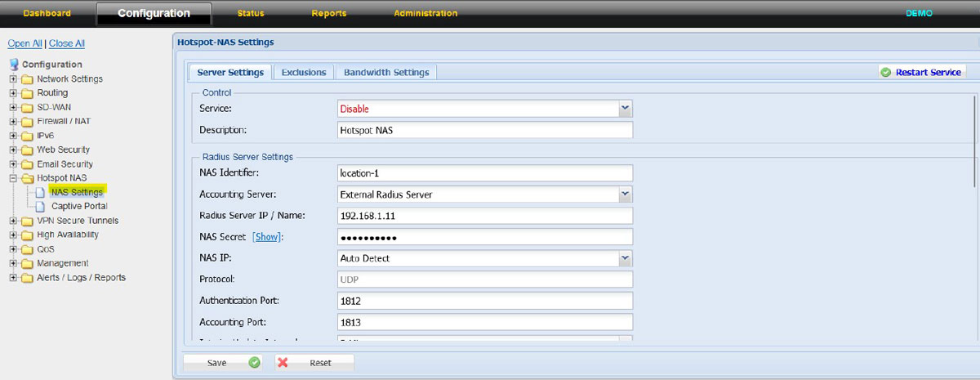Expand the VPN Secure Tunnels node
The height and width of the screenshot is (380, 980).
tap(13, 221)
